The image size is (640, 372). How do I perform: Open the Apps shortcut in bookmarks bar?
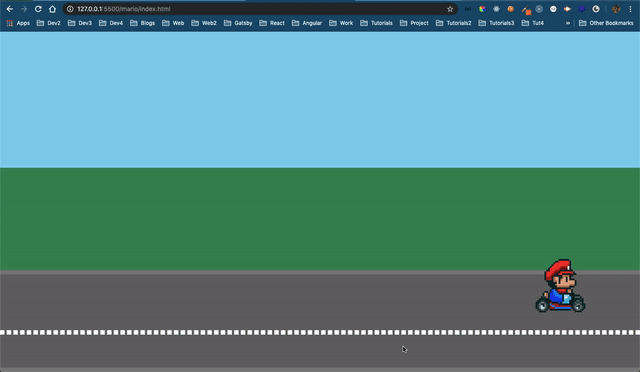18,23
